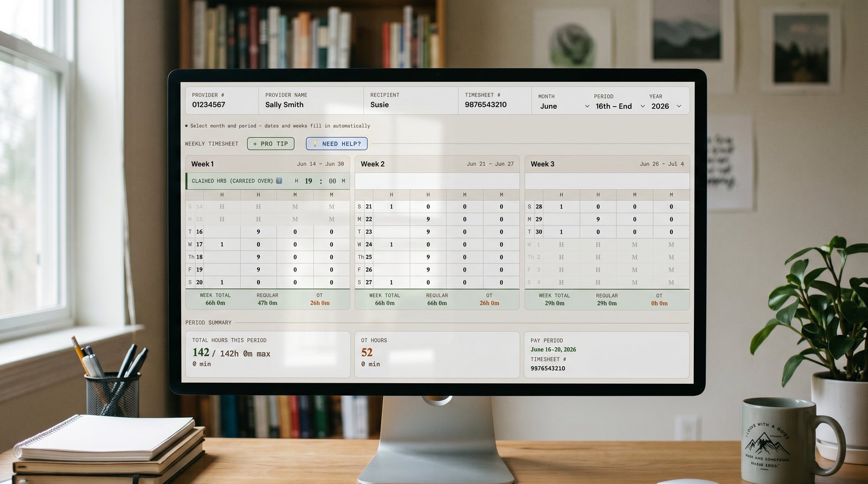Viewport: 868px width, 484px height.
Task: Click the total hours figure 142
Action: pos(201,352)
